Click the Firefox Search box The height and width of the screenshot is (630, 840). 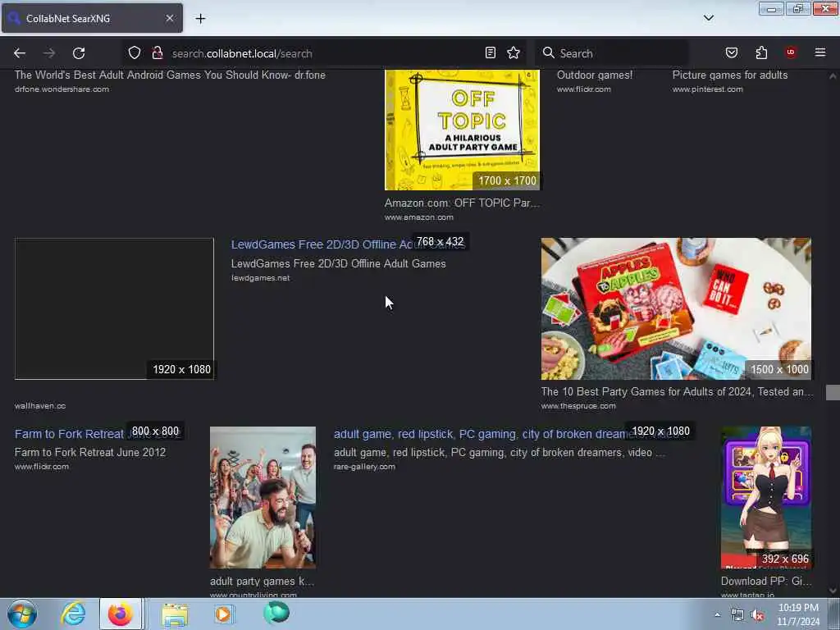click(x=614, y=53)
